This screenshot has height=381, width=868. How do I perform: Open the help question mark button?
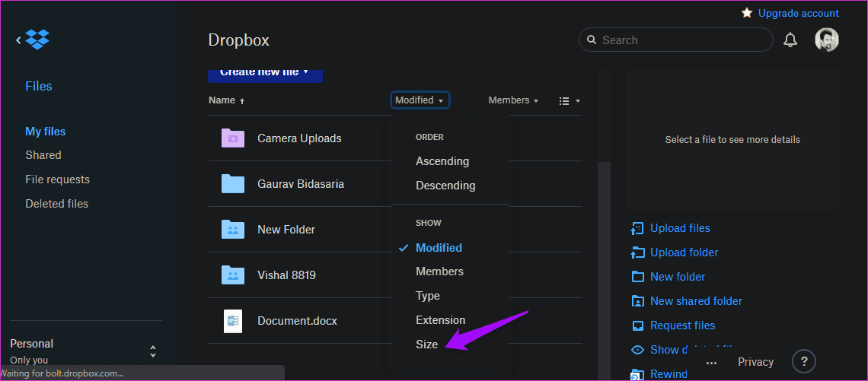coord(804,362)
